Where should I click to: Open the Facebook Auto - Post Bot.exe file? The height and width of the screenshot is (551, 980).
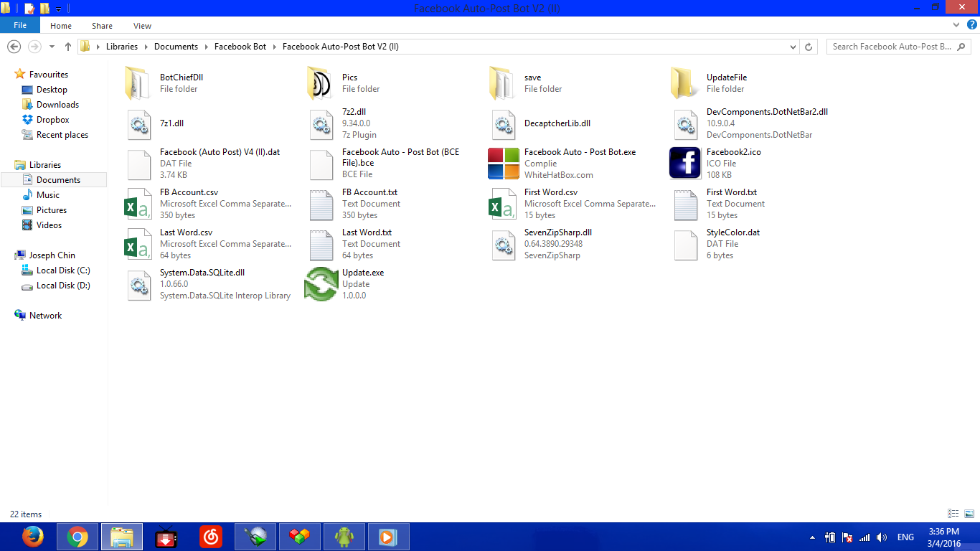click(503, 163)
